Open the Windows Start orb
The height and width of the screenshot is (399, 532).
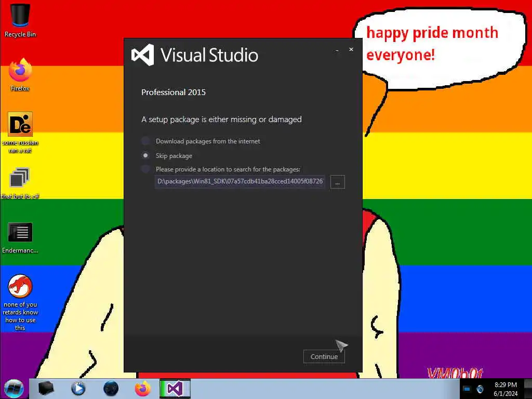coord(14,389)
